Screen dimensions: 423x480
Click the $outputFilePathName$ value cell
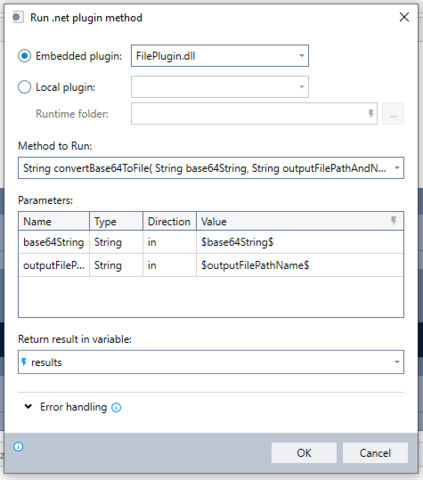pos(300,265)
